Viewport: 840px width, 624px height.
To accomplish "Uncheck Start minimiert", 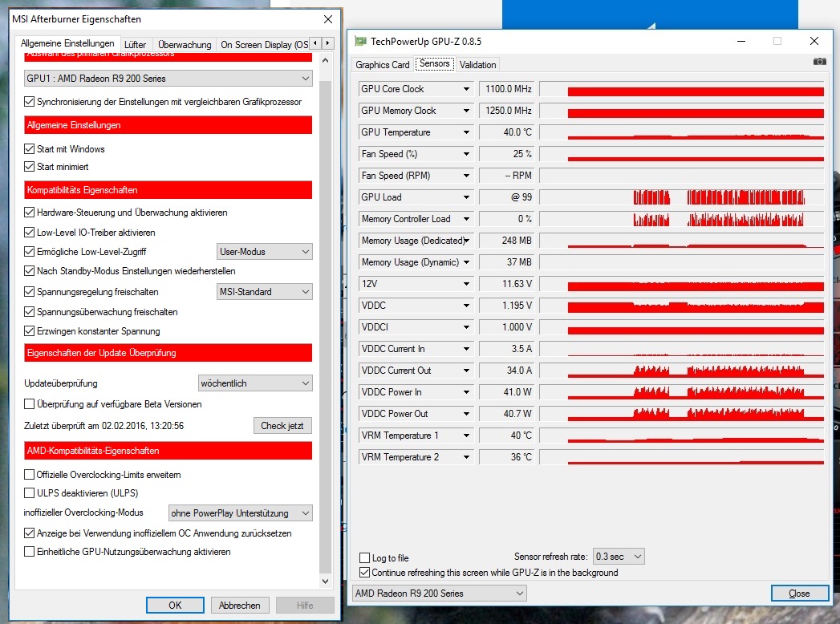I will [30, 167].
